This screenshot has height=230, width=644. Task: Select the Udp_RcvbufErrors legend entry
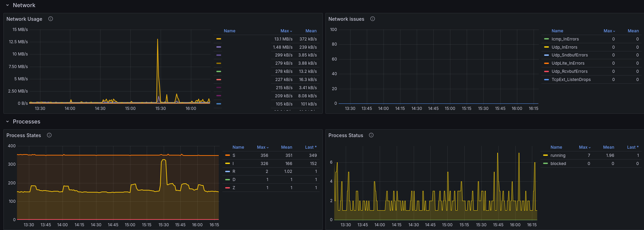[569, 71]
